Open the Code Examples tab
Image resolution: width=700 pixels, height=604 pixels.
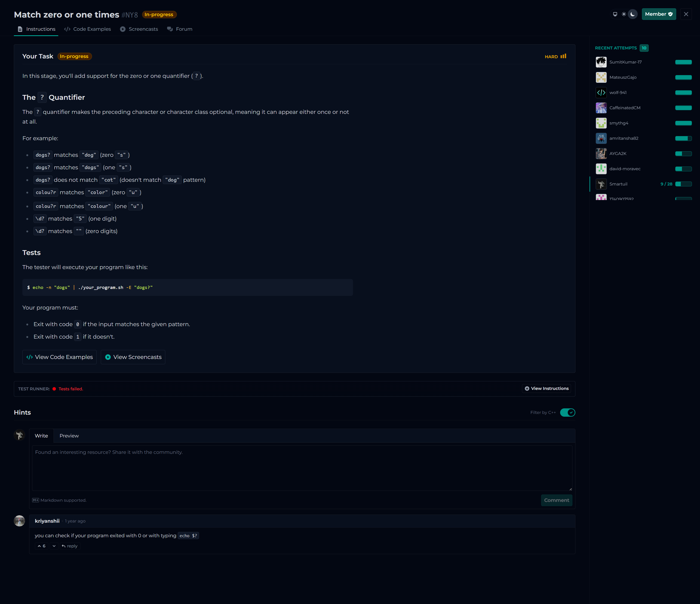pyautogui.click(x=87, y=29)
